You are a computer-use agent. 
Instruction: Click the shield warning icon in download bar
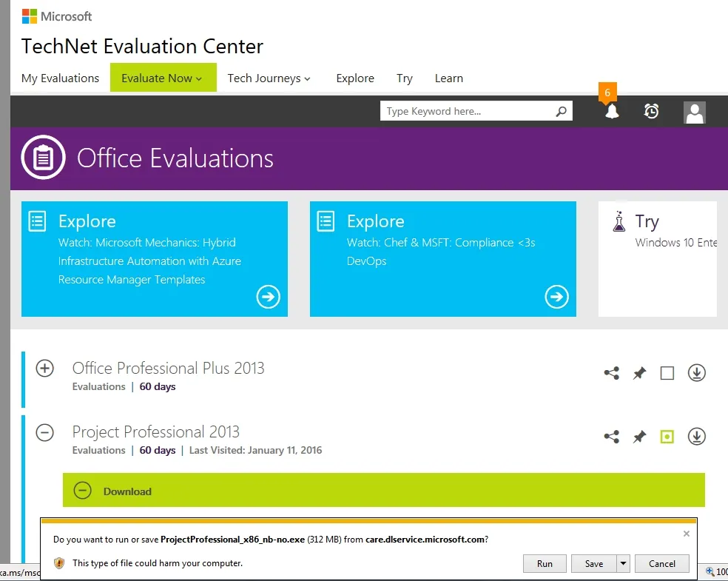[x=59, y=563]
